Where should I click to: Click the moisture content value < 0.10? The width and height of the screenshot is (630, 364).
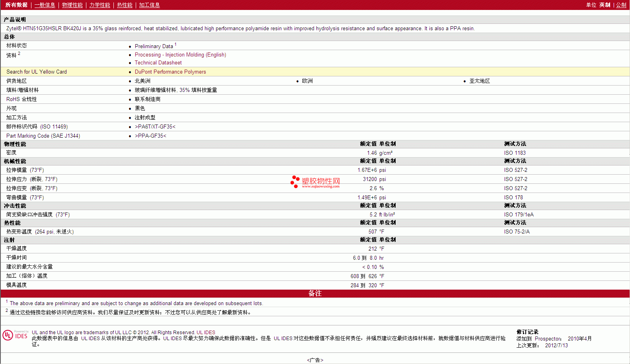click(x=369, y=267)
